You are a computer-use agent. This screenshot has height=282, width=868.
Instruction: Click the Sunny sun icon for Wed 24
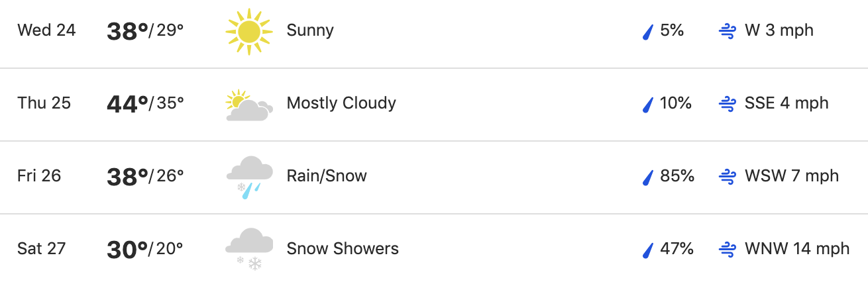249,31
